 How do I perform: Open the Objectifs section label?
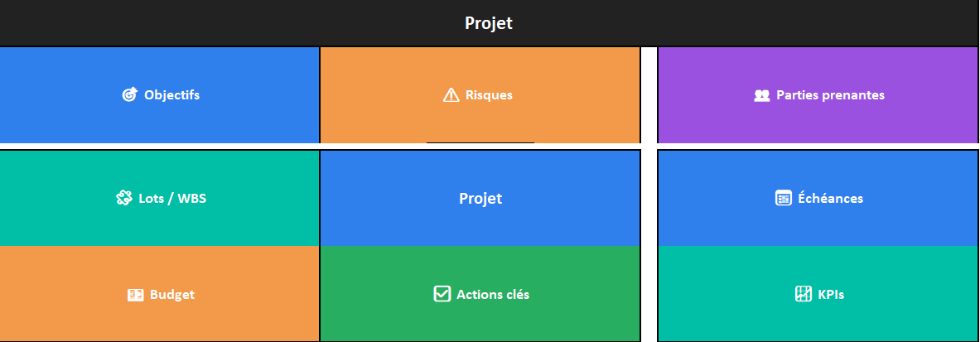171,95
